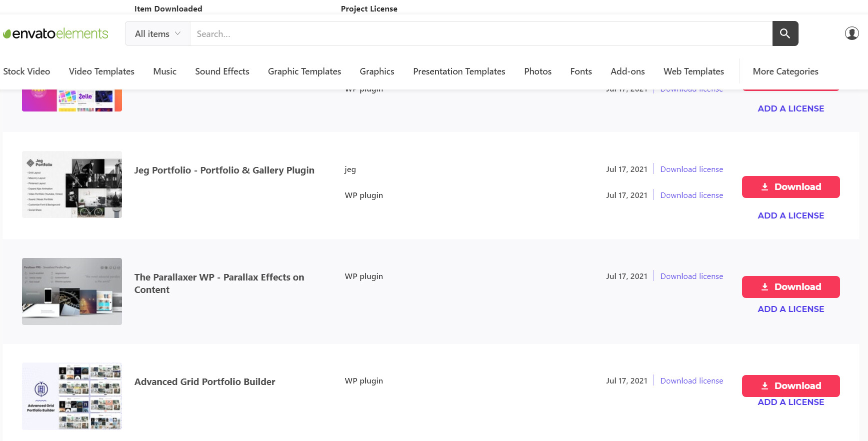This screenshot has height=441, width=868.
Task: Open the Add-ons category
Action: coord(628,71)
